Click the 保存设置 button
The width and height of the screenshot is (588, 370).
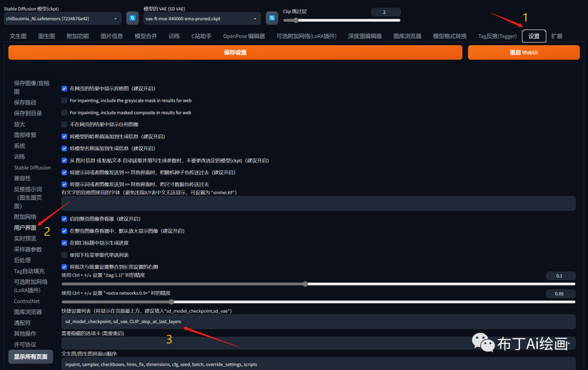pos(235,52)
